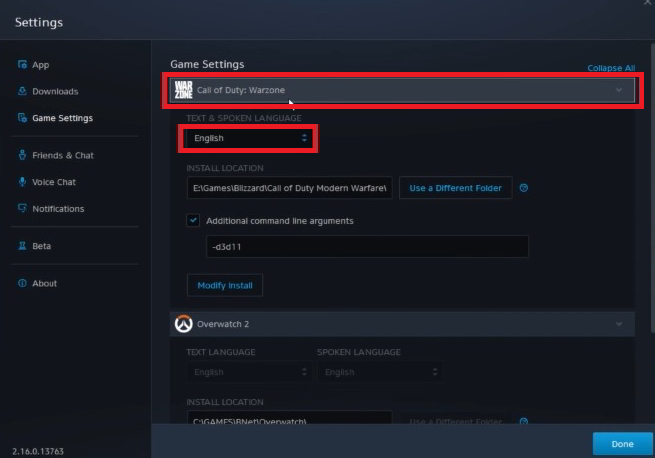The width and height of the screenshot is (655, 458).
Task: Click the About info icon
Action: (22, 283)
